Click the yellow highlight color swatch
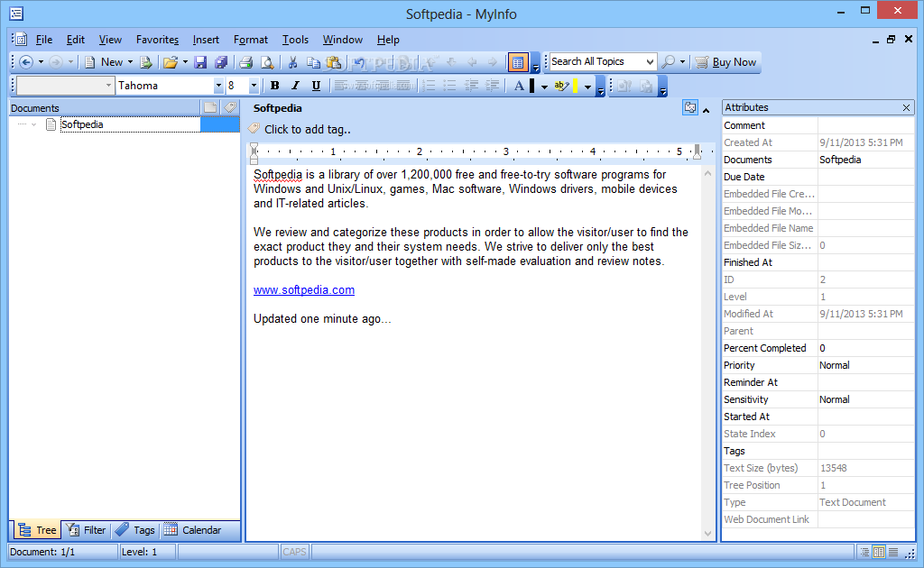The width and height of the screenshot is (924, 568). click(x=575, y=86)
